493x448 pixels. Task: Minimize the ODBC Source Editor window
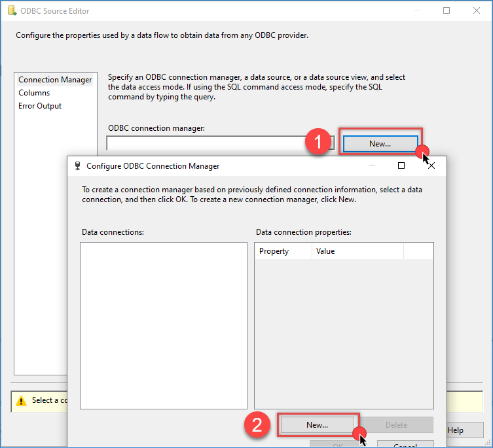click(x=416, y=11)
